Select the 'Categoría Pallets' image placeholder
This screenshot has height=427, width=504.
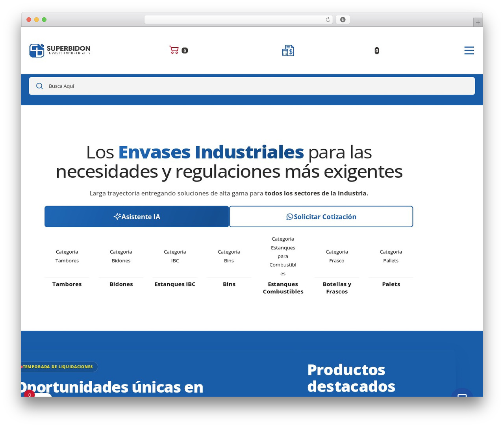click(x=391, y=256)
